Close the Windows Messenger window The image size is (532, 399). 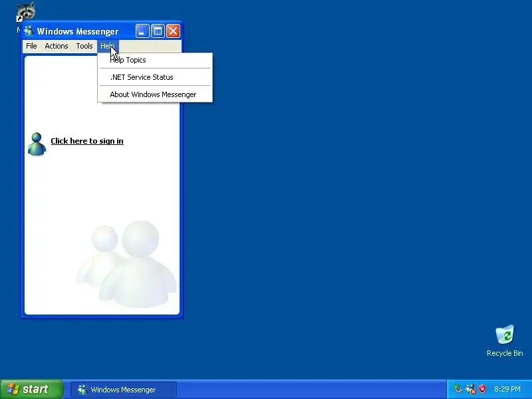[x=173, y=31]
